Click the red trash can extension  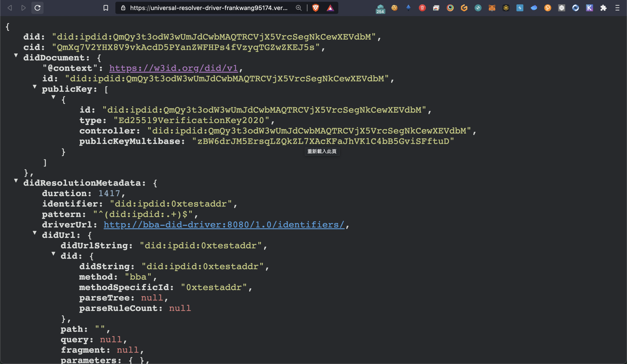pos(422,8)
